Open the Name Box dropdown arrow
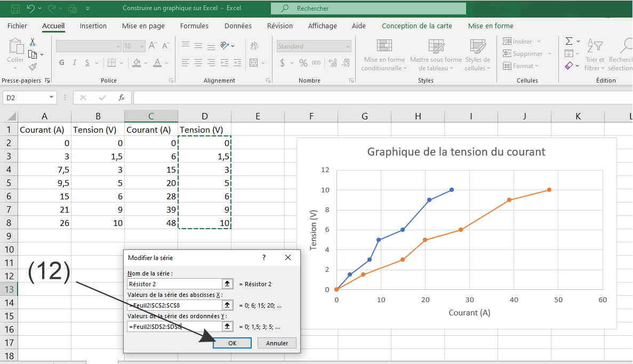633x364 pixels. pyautogui.click(x=51, y=98)
